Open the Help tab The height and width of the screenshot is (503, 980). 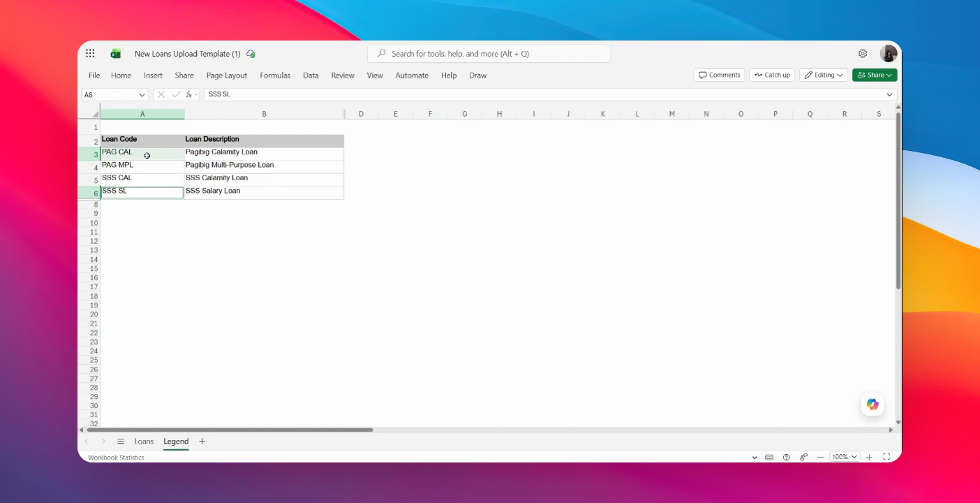pyautogui.click(x=449, y=75)
